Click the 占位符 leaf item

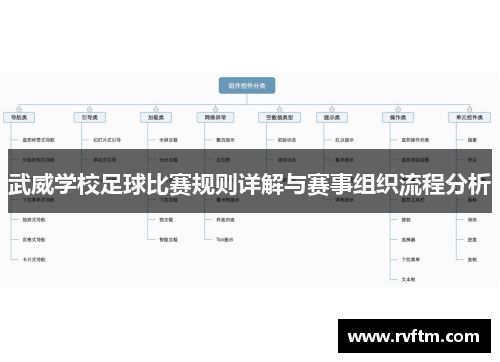(223, 160)
